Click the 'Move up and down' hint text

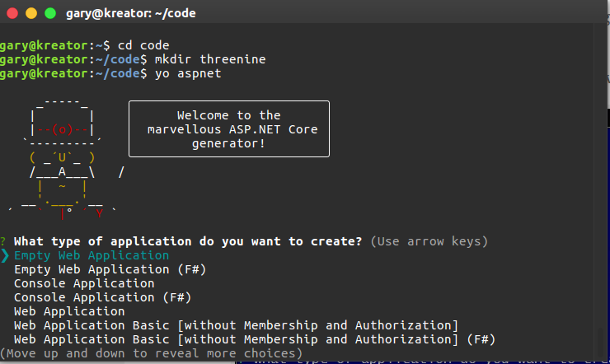pyautogui.click(x=151, y=353)
